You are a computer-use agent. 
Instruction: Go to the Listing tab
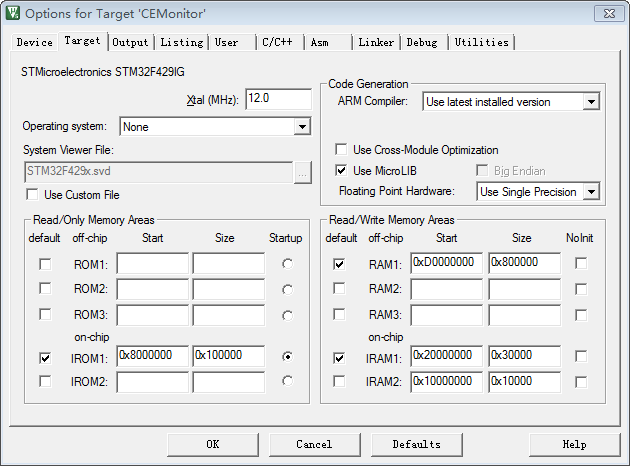[x=182, y=42]
